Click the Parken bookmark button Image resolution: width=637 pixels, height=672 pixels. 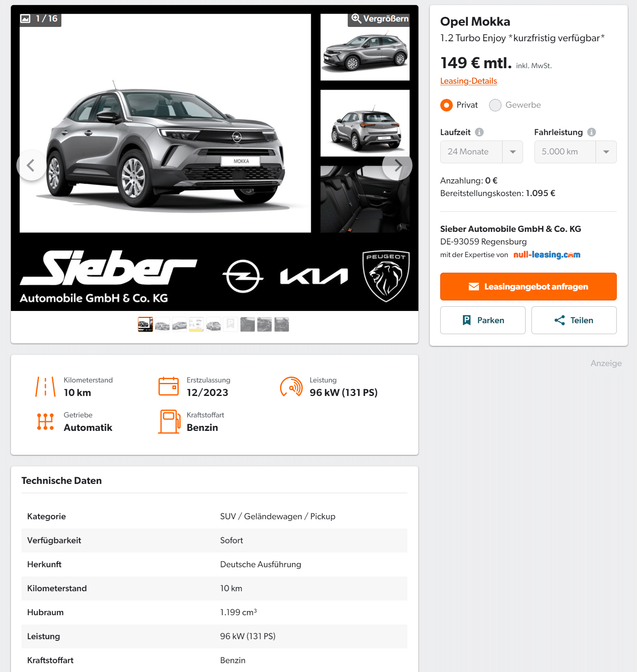click(x=483, y=320)
